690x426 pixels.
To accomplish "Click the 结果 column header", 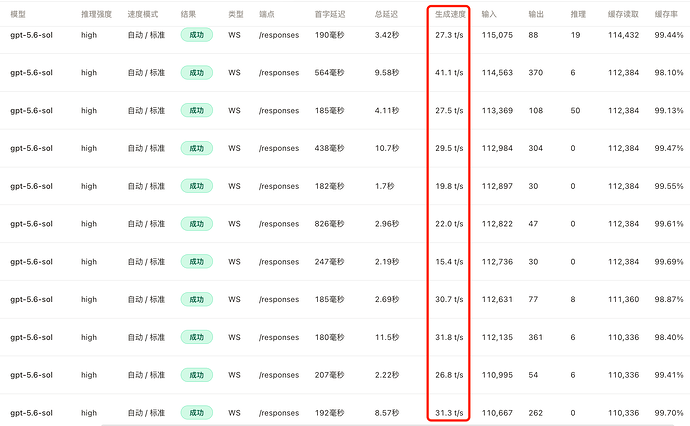I will pos(188,15).
